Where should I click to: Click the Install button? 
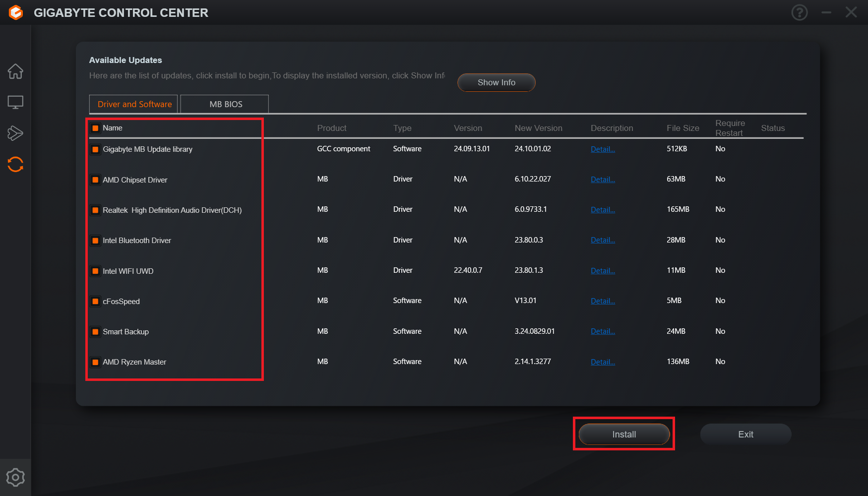623,434
